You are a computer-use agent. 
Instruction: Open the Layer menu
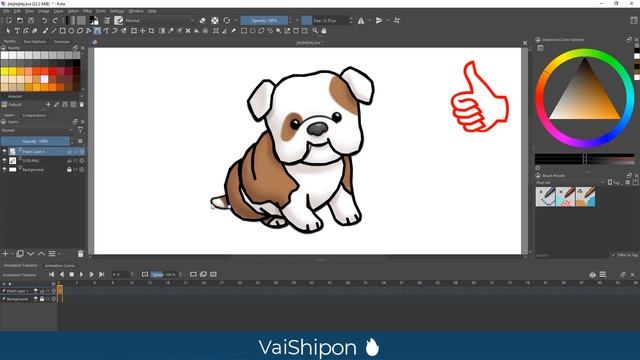(x=59, y=11)
